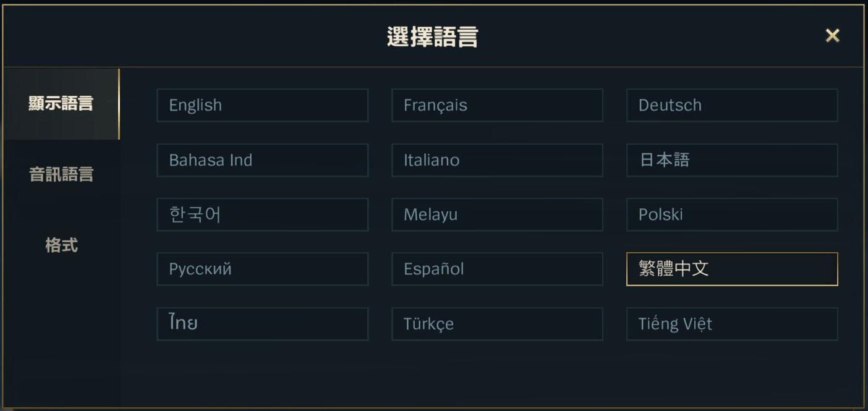Click the highlighted 繁體中文 selection box

tap(732, 269)
